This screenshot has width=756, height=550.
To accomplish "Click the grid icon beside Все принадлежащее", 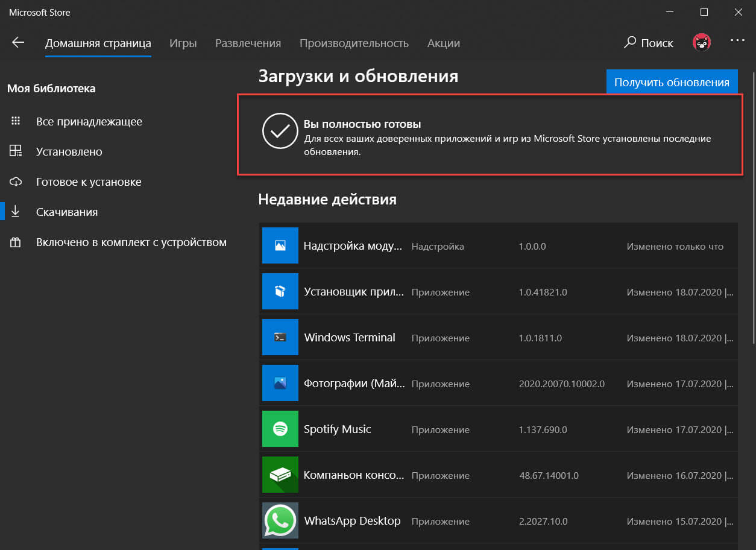I will (x=16, y=121).
